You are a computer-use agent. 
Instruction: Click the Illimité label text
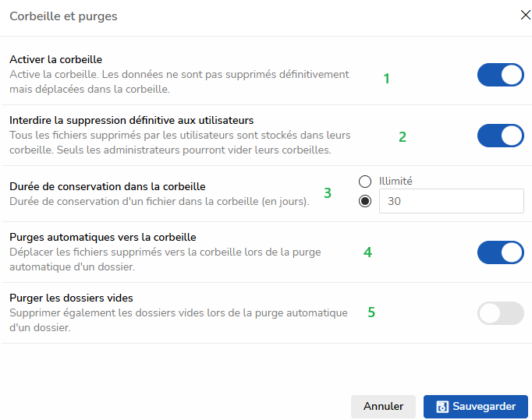point(395,181)
